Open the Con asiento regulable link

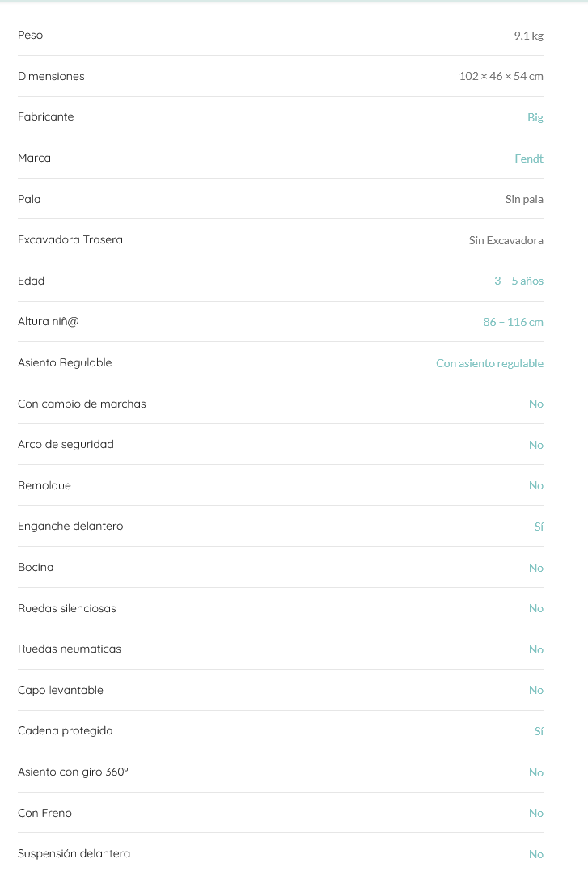489,363
